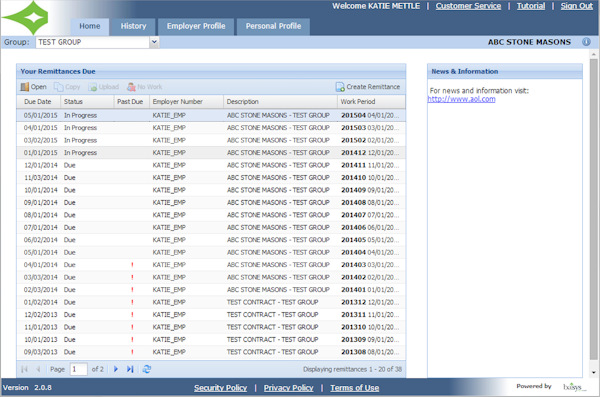Select the 05/01/2015 In Progress row
Image resolution: width=600 pixels, height=397 pixels.
(211, 115)
